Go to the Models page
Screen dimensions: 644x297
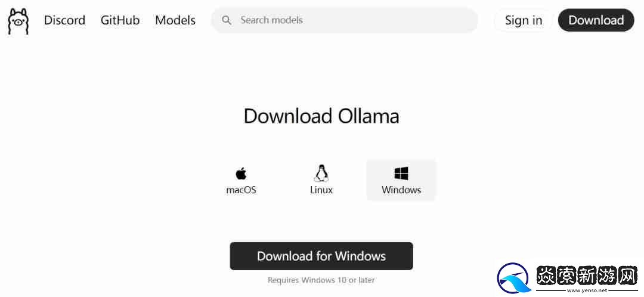[175, 20]
